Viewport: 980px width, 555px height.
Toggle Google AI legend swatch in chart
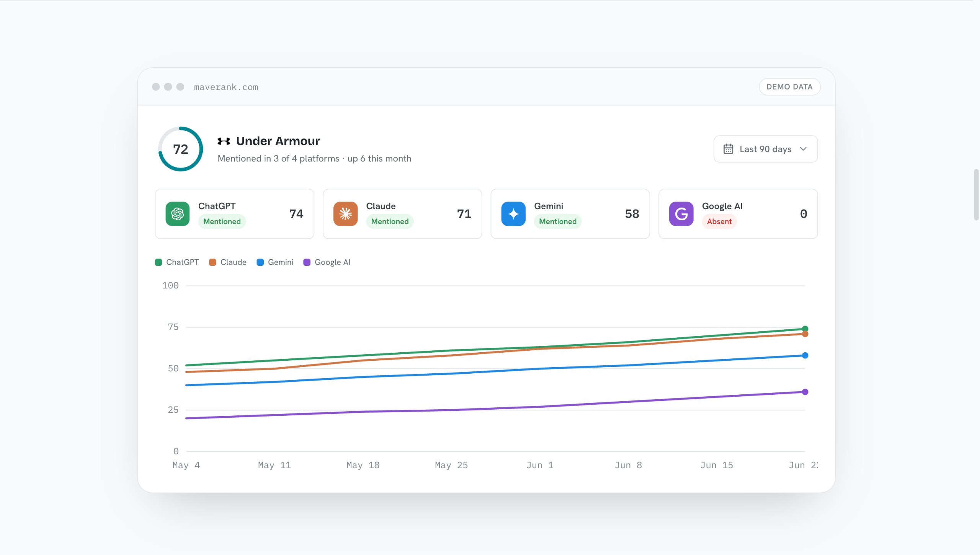click(307, 262)
